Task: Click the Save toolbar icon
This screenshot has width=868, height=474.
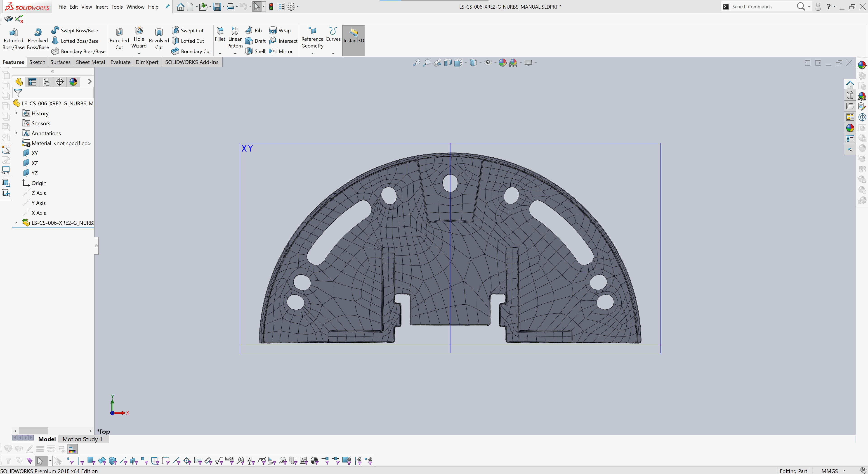Action: pos(217,7)
